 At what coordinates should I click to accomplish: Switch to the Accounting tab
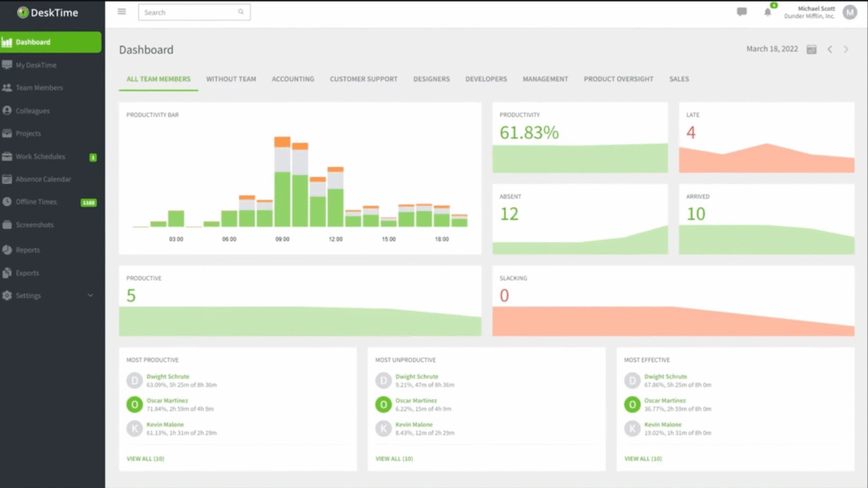(x=292, y=80)
